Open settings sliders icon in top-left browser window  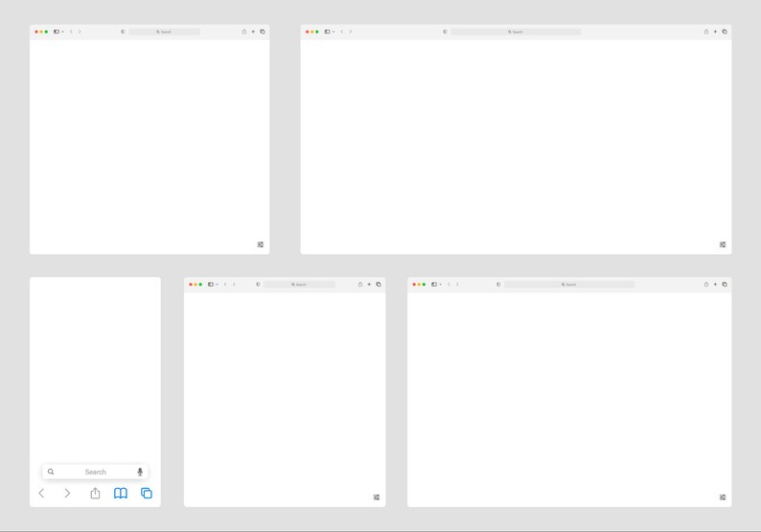point(260,244)
